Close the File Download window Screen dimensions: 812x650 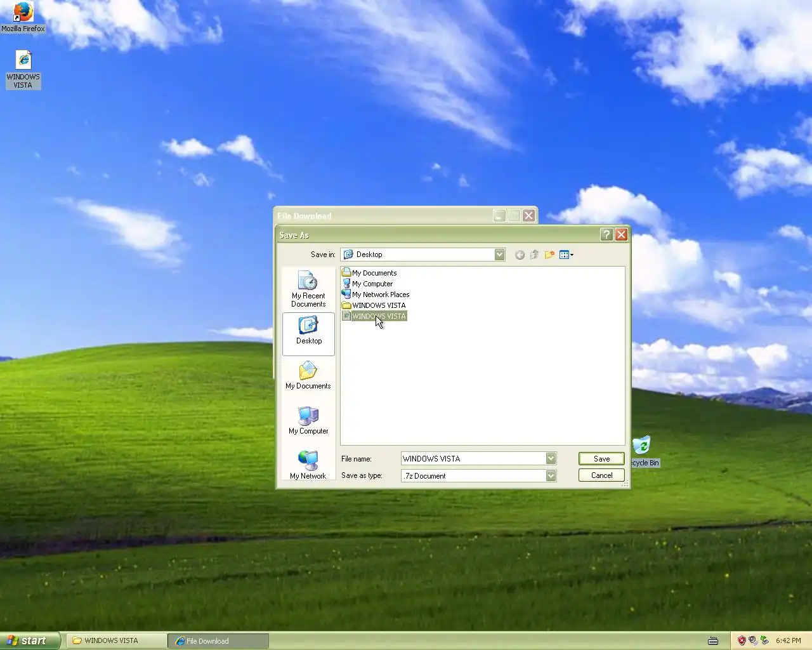(528, 216)
